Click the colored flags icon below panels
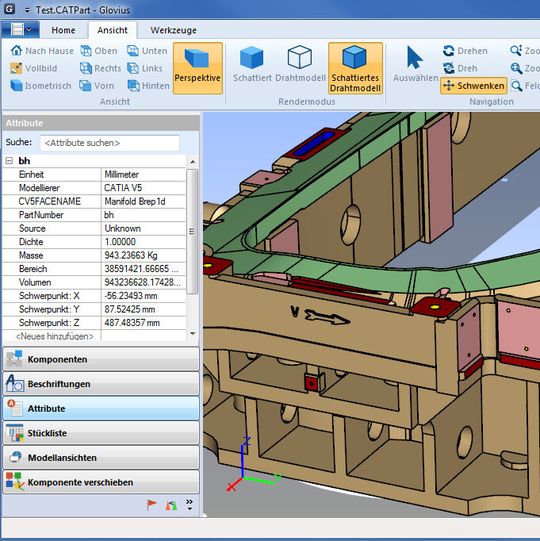Viewport: 540px width, 541px height. [x=171, y=505]
